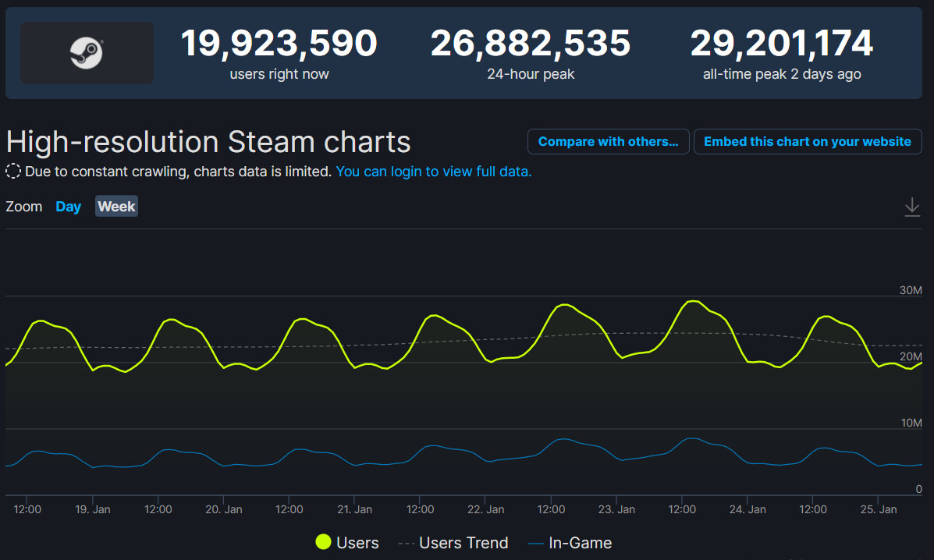Toggle the In-Game legend item
Image resolution: width=934 pixels, height=560 pixels.
570,543
